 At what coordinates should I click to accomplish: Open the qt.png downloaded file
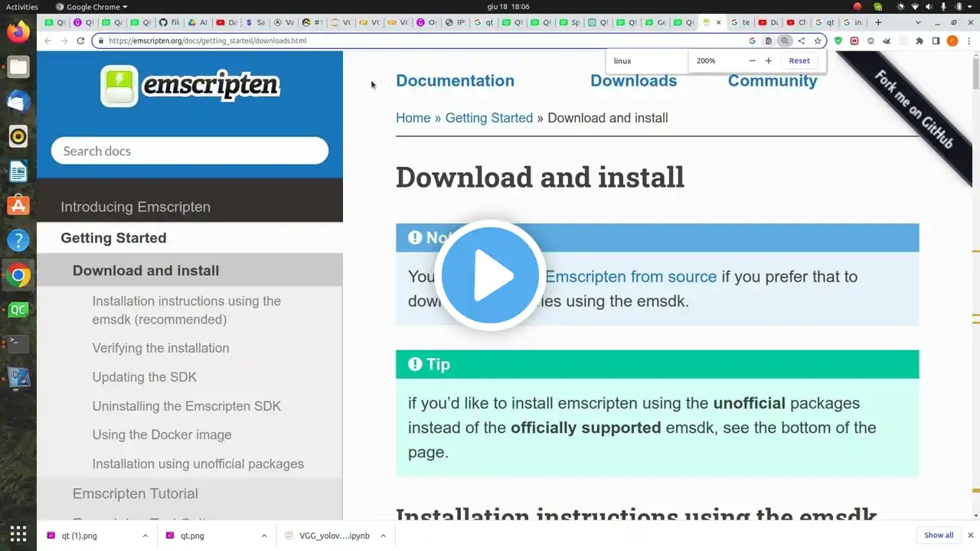click(192, 536)
